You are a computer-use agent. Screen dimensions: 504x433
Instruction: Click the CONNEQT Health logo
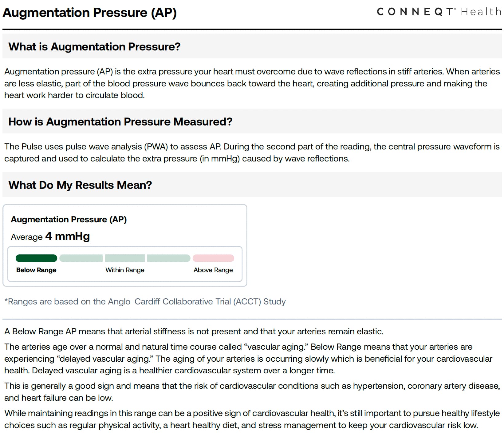coord(439,12)
